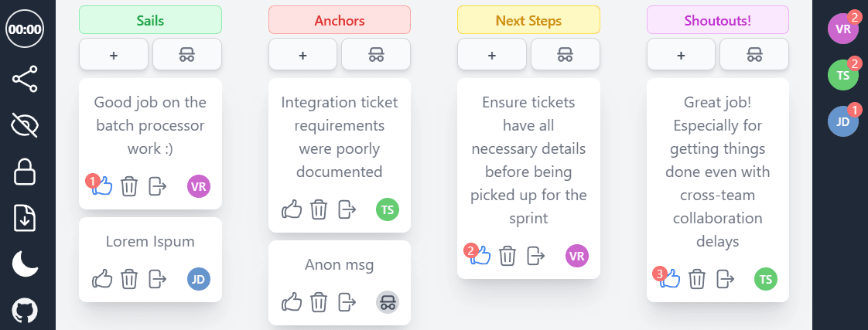Click the VR user avatar in right panel

(843, 28)
